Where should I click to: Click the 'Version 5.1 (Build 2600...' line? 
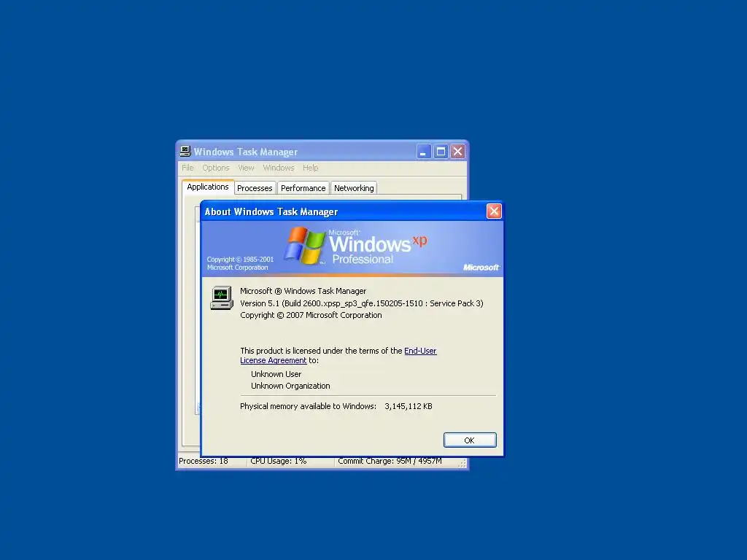[362, 303]
